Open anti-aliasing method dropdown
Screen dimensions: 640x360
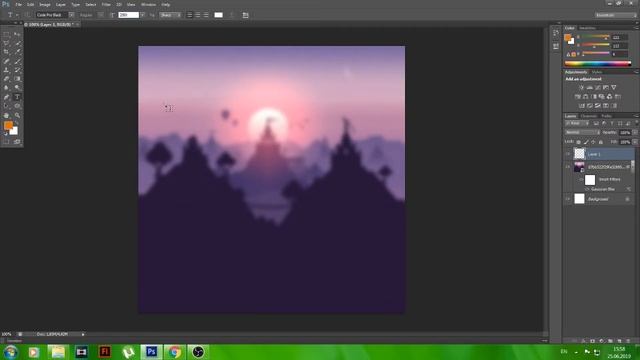pyautogui.click(x=170, y=15)
